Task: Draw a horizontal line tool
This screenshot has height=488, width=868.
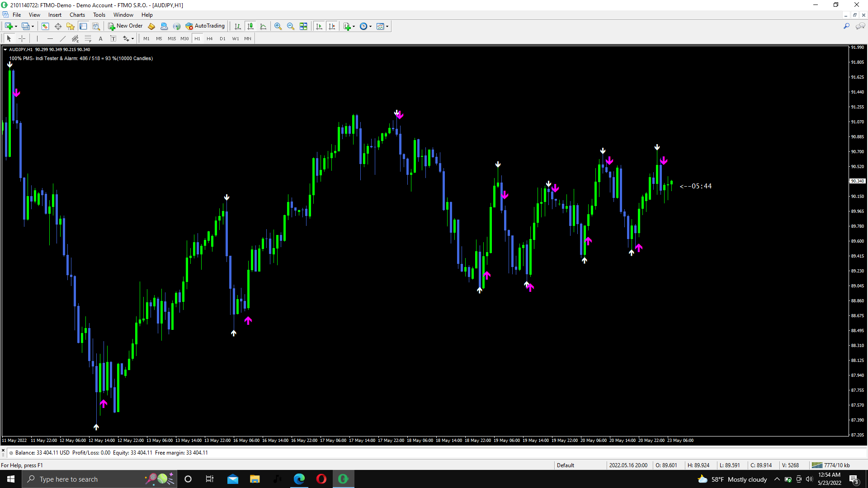Action: pyautogui.click(x=50, y=39)
